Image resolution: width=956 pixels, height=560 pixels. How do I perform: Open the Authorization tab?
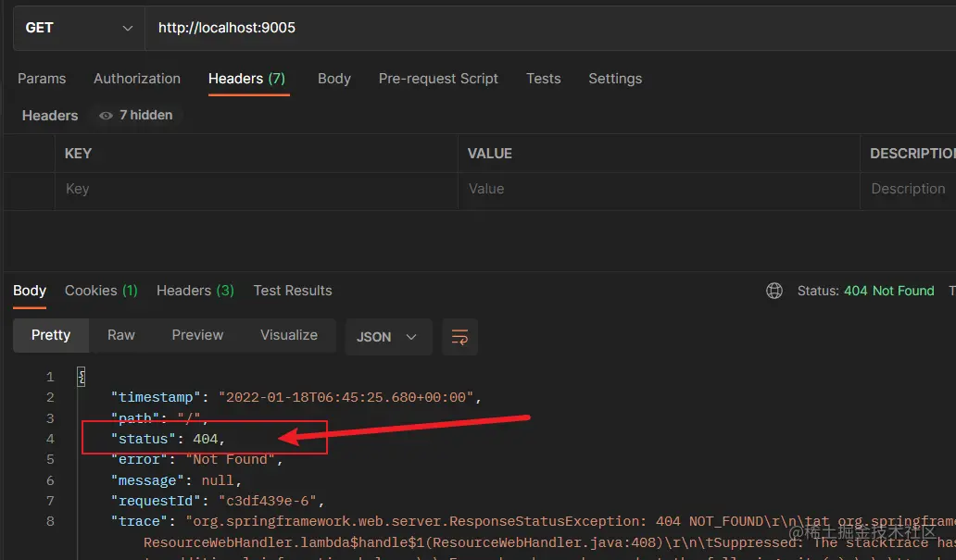[x=137, y=79]
